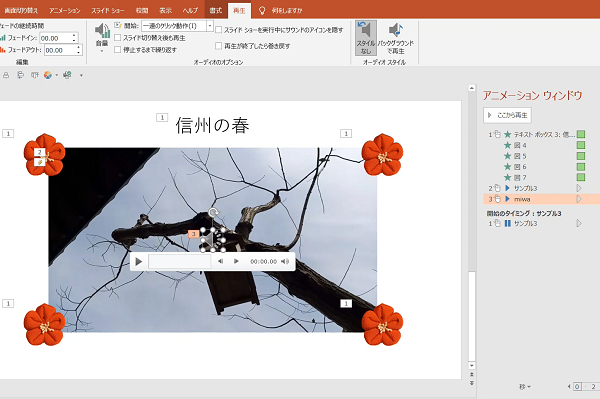Screen dimensions: 600x399
Task: Click the フェードアウト time field
Action: tap(59, 50)
